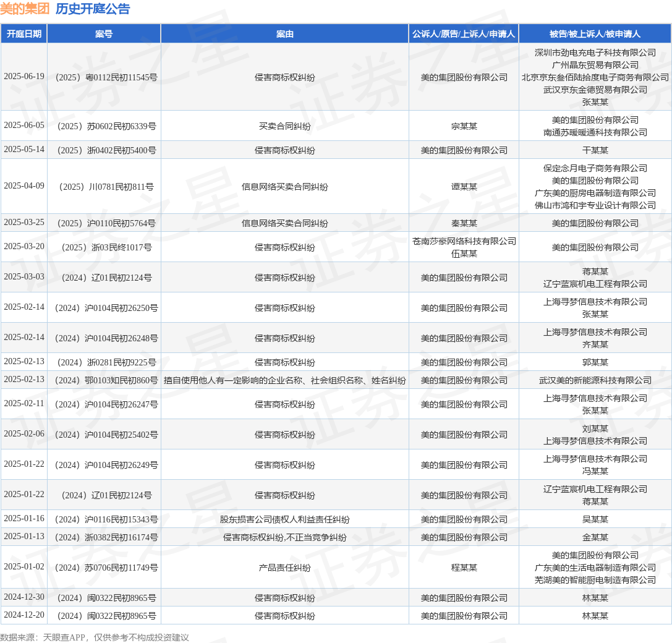Screen dimensions: 672x643
Task: Select the 案号 column header
Action: [x=104, y=34]
